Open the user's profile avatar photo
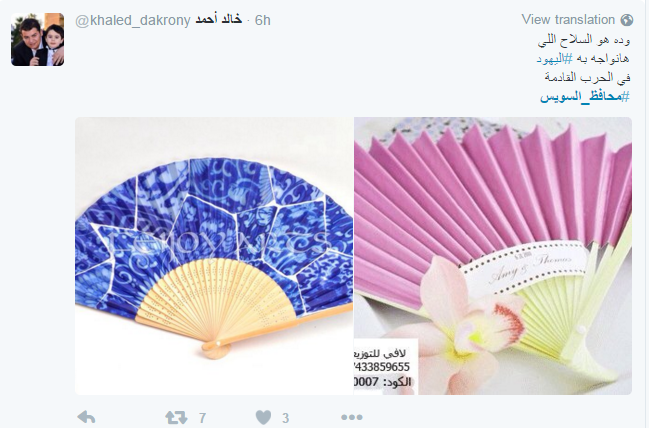This screenshot has height=428, width=649. coord(37,39)
